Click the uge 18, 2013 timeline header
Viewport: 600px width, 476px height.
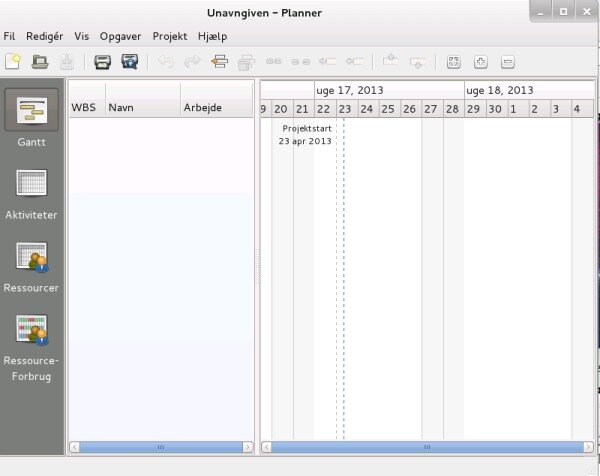529,90
